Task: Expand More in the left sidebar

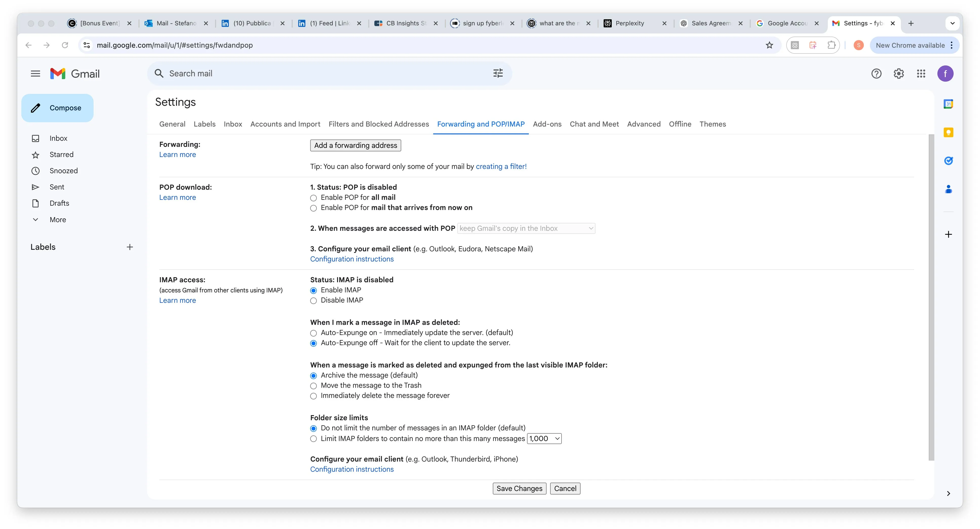Action: [57, 219]
